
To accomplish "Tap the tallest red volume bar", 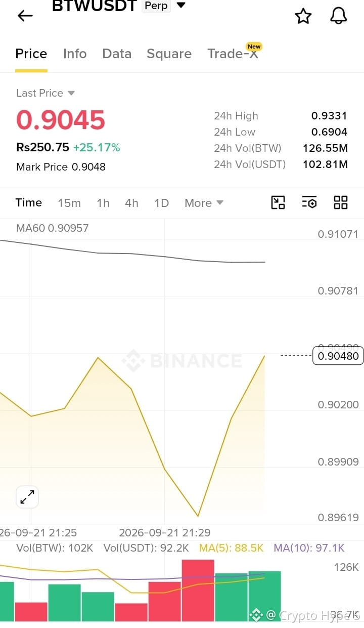I will coord(198,590).
